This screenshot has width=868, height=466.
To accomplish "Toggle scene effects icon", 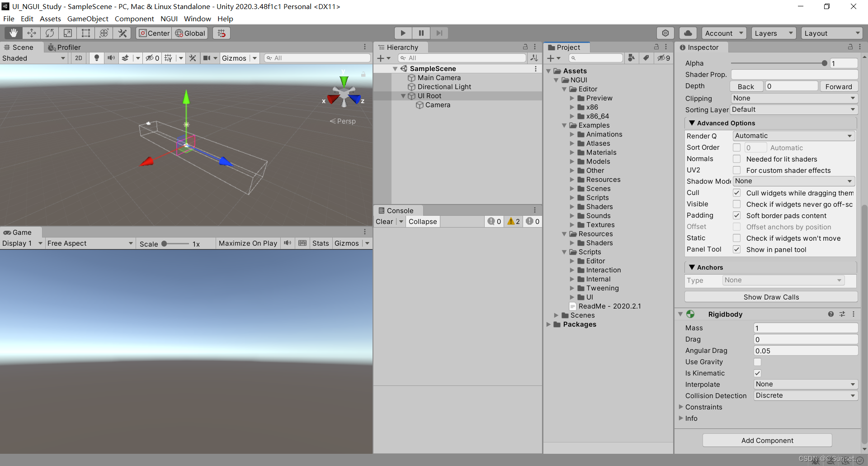I will tap(126, 58).
